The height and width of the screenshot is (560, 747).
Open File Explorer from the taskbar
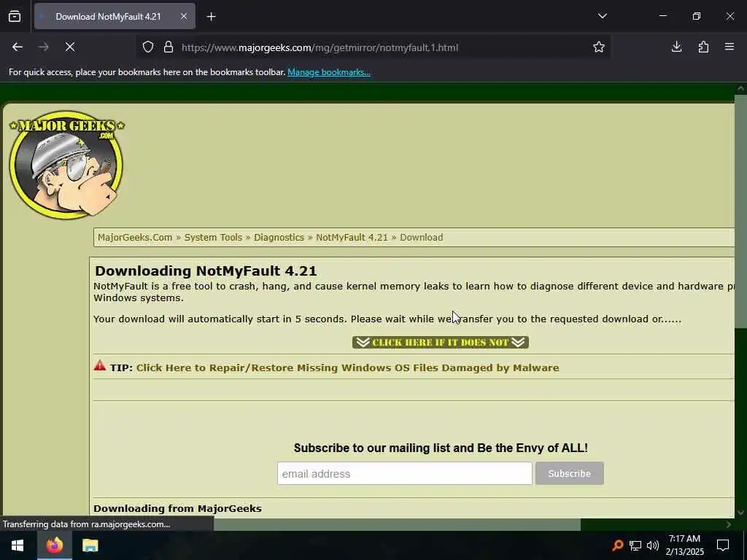point(90,545)
